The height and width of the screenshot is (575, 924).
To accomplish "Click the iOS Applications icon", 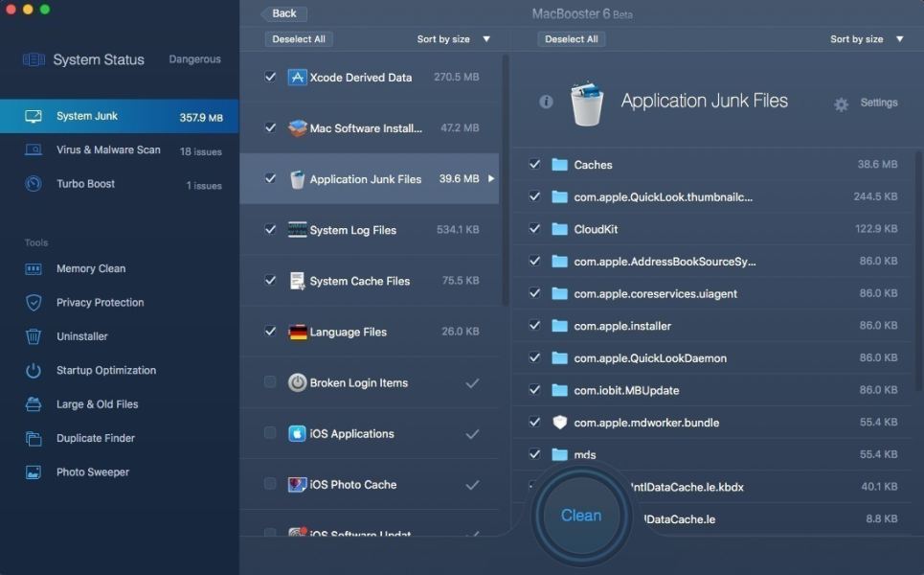I will pyautogui.click(x=297, y=434).
